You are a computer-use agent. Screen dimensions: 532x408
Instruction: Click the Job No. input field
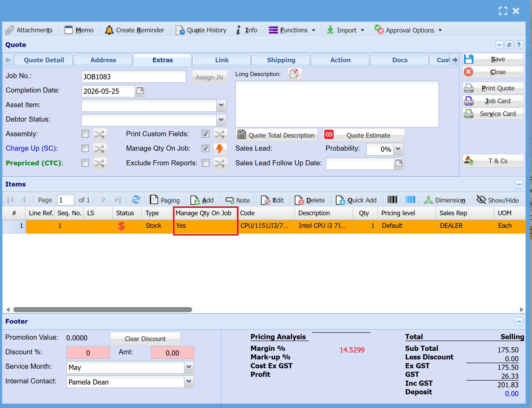point(134,77)
